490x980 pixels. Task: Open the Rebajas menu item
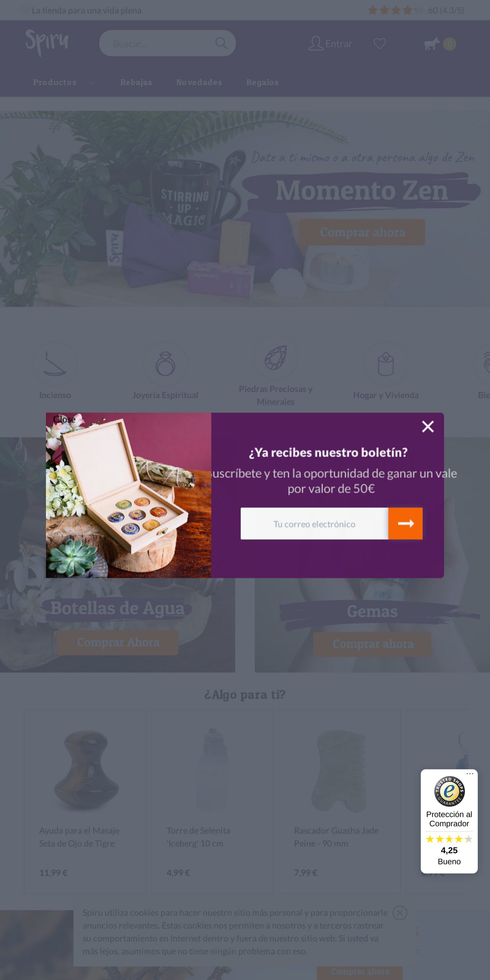click(136, 82)
